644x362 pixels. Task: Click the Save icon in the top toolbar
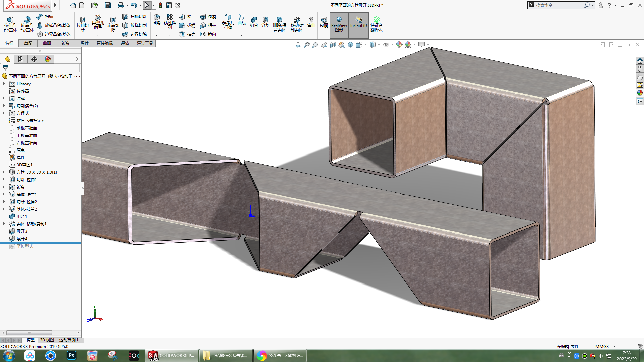(108, 5)
